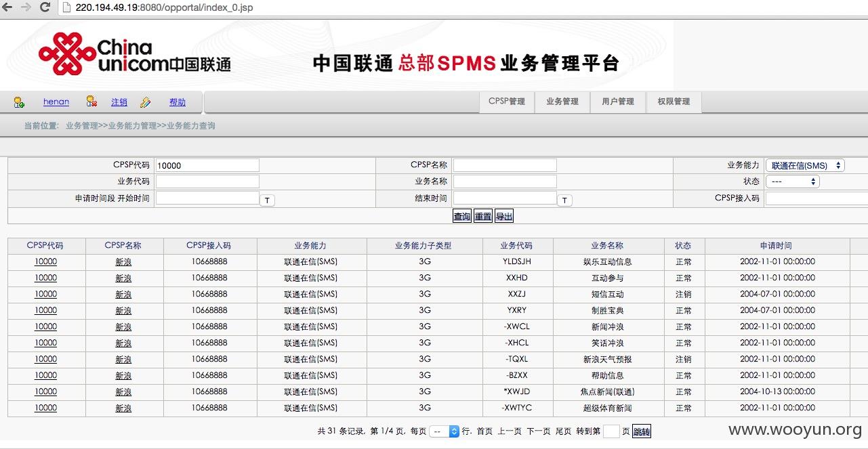This screenshot has width=868, height=449.
Task: Go to 尾页 last page
Action: (x=564, y=431)
